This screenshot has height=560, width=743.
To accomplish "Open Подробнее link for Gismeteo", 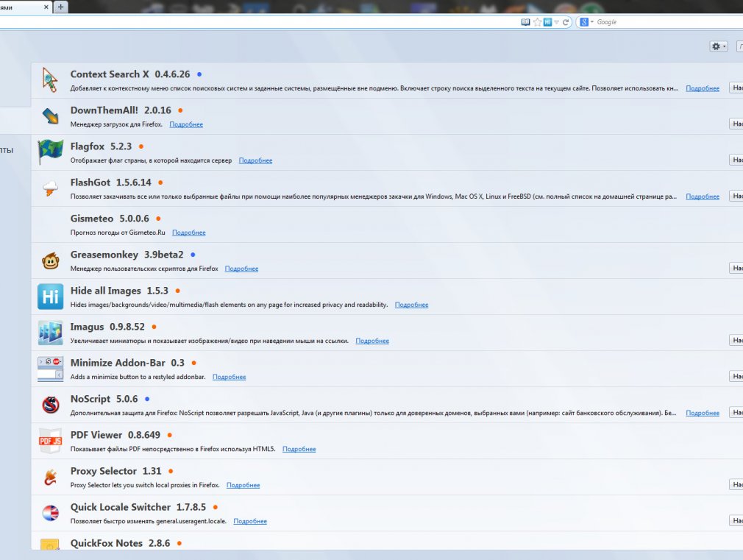I will pyautogui.click(x=188, y=233).
